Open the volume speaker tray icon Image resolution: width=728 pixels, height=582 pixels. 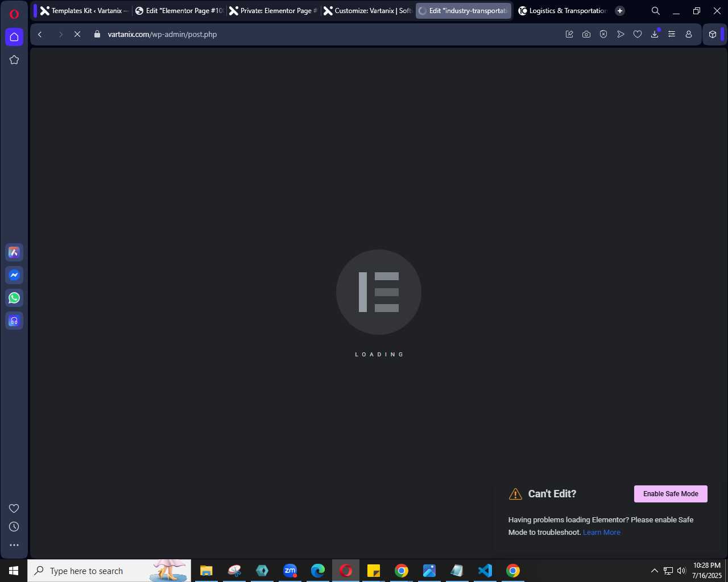point(681,571)
